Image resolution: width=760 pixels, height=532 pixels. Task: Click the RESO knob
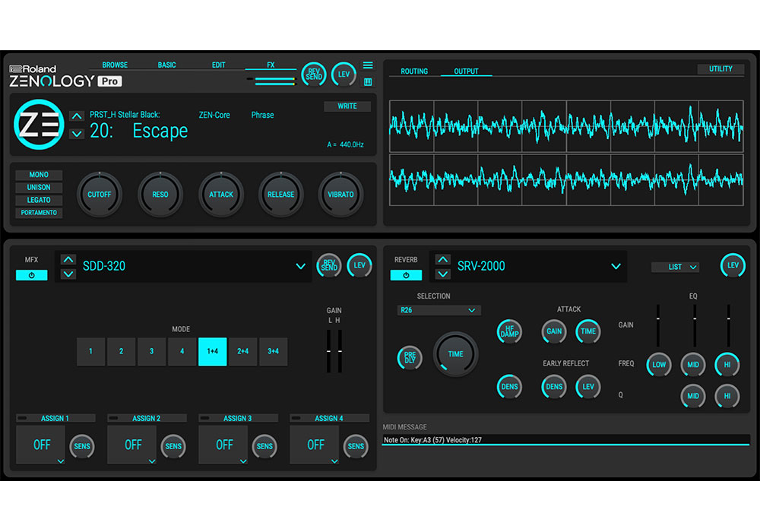point(160,195)
